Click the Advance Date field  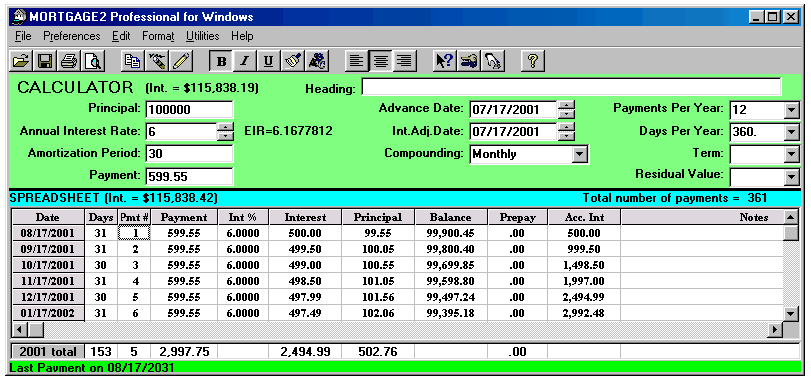pos(514,110)
